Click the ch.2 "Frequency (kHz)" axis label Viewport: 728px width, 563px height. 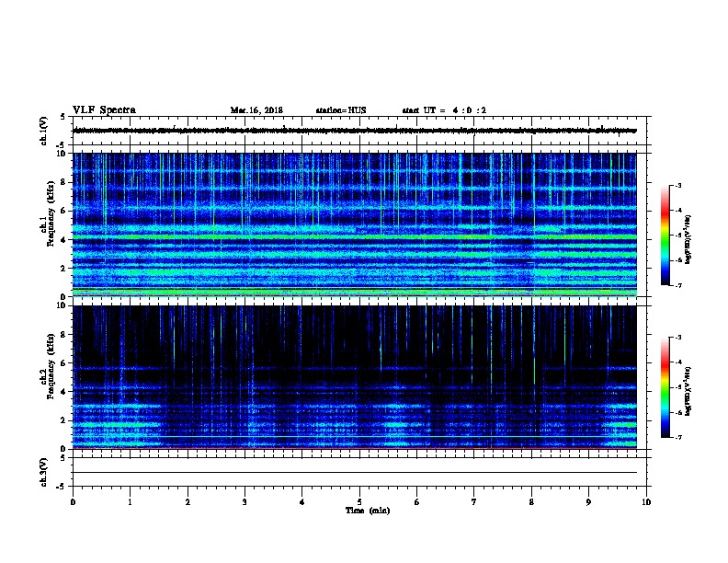(51, 366)
